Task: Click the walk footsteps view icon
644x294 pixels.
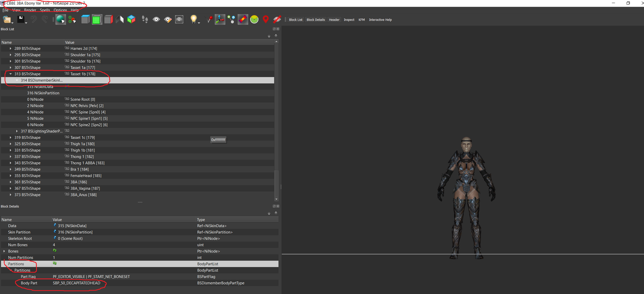Action: point(145,19)
